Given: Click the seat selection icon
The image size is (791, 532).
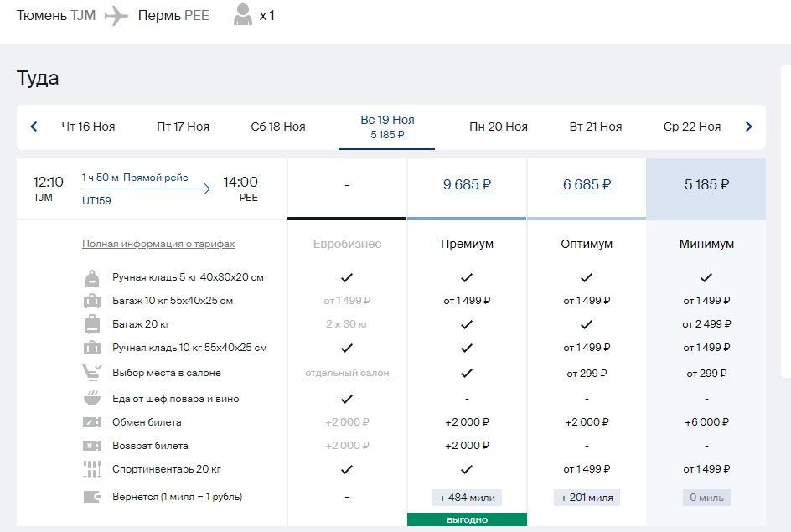Looking at the screenshot, I should pyautogui.click(x=91, y=373).
